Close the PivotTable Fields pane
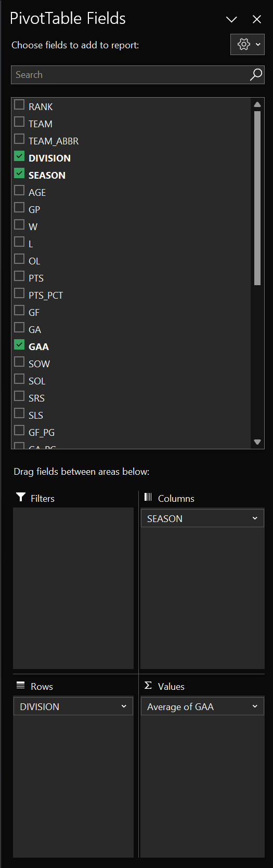The height and width of the screenshot is (868, 273). (257, 19)
